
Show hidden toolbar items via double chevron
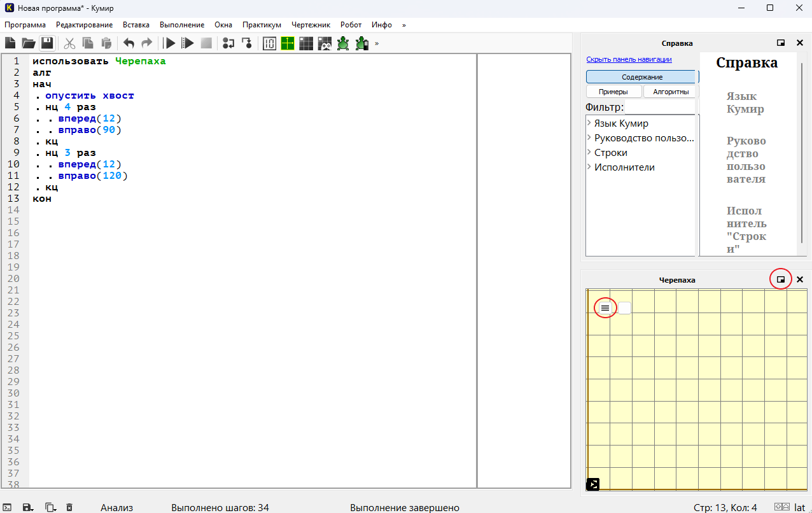click(x=377, y=43)
